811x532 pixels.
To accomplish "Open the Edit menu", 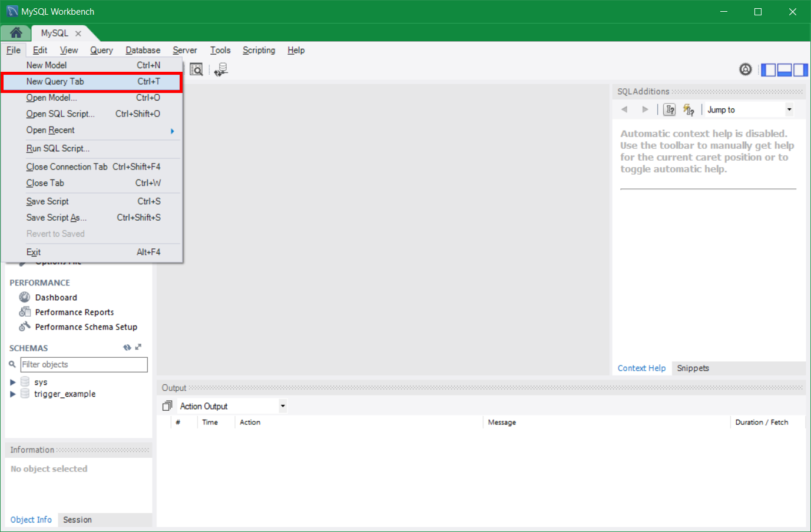I will (40, 50).
